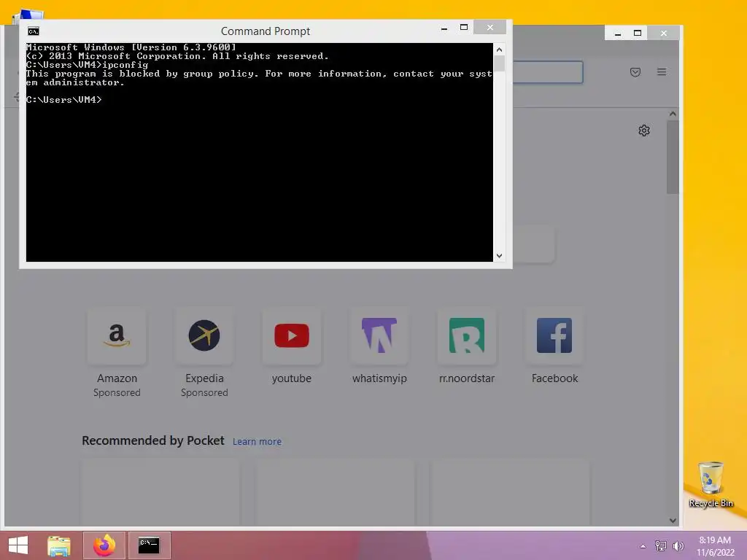Show hidden system tray icons
747x560 pixels.
tap(643, 546)
